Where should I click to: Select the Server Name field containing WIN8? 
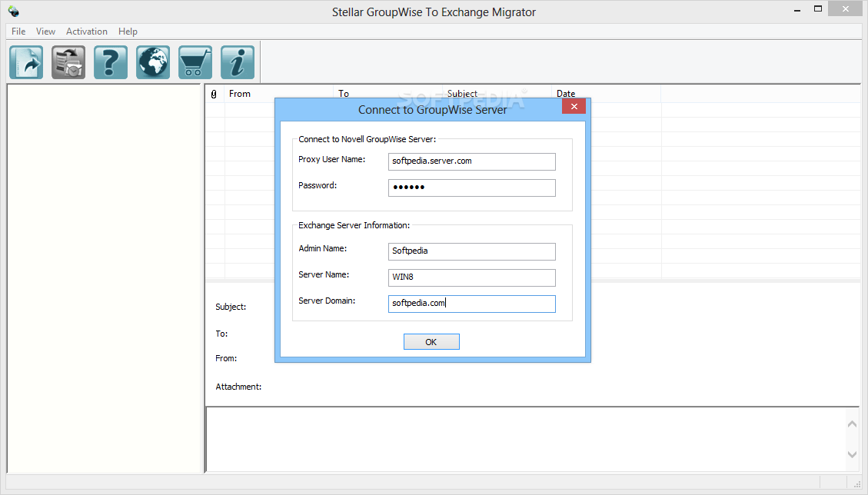(x=471, y=277)
